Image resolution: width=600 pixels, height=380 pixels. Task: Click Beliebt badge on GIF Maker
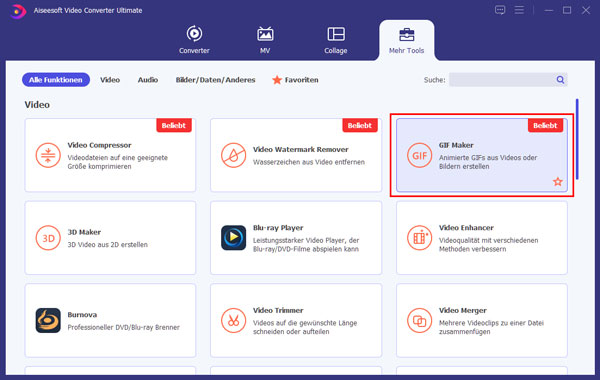[545, 126]
